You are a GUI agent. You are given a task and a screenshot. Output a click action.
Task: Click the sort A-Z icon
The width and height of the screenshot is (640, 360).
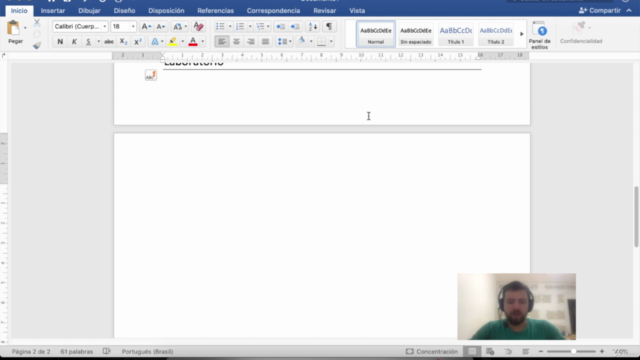pos(313,27)
